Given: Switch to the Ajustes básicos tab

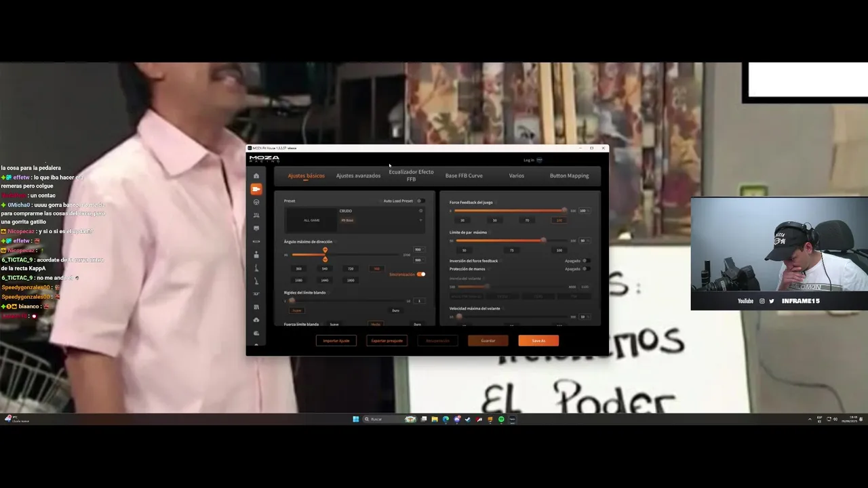Looking at the screenshot, I should pyautogui.click(x=307, y=176).
